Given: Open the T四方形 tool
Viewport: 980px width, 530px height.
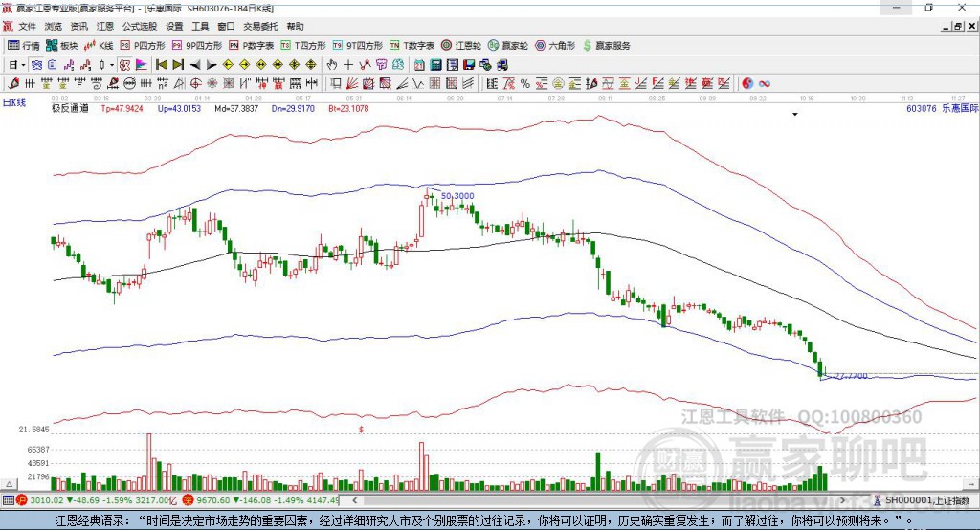Looking at the screenshot, I should (x=303, y=46).
